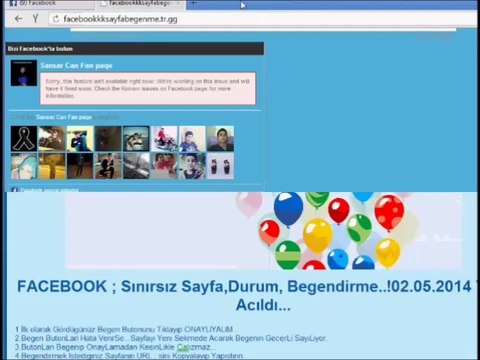480x360 pixels.
Task: Click the crouching person in black thumbnail
Action: (x=108, y=166)
